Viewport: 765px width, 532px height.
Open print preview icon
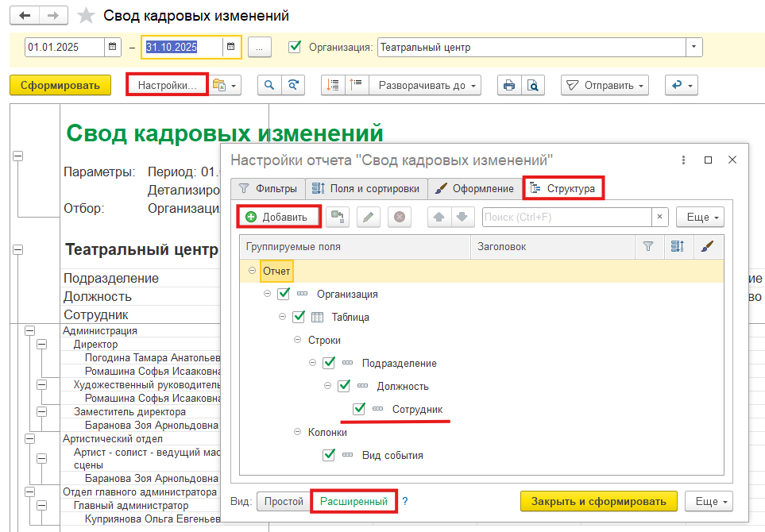click(533, 85)
